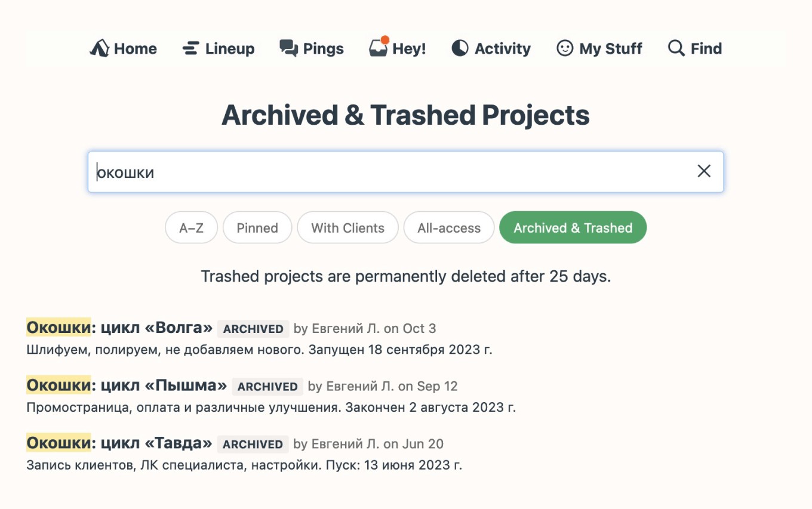The height and width of the screenshot is (509, 812).
Task: Toggle the With Clients filter
Action: (x=347, y=227)
